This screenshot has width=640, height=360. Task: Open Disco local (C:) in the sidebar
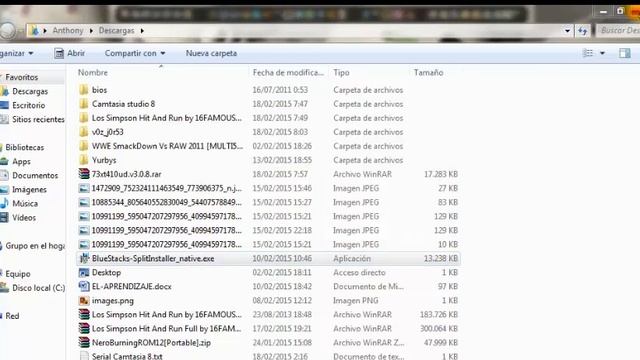click(x=38, y=288)
